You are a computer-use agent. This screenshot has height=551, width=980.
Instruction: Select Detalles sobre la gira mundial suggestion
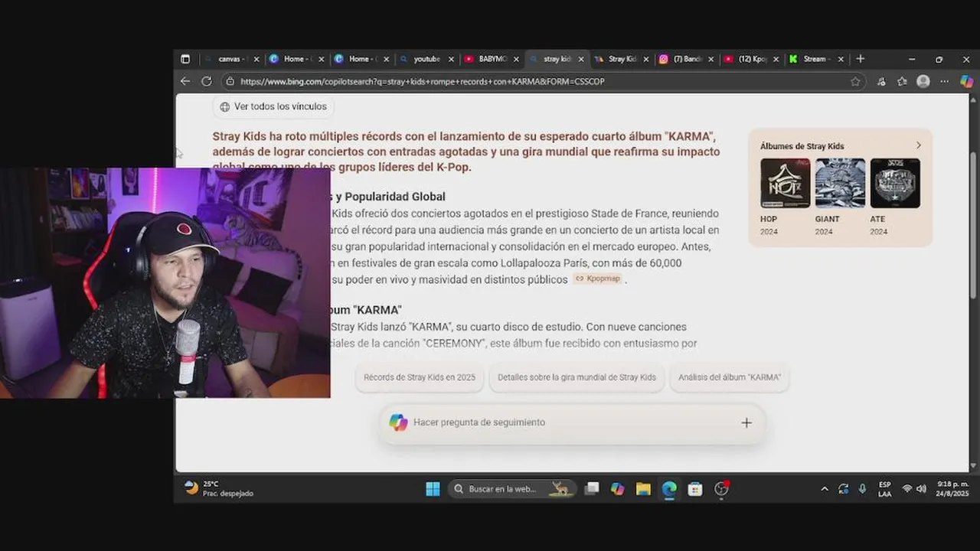pyautogui.click(x=577, y=377)
